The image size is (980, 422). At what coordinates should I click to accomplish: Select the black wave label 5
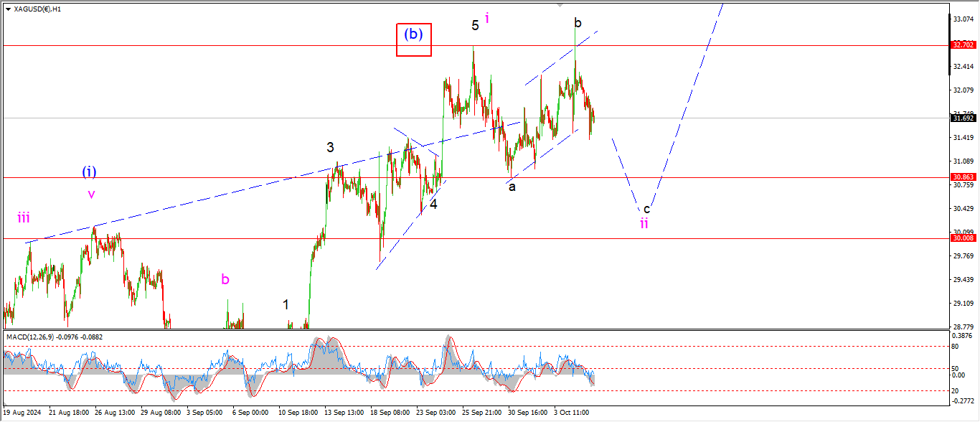pyautogui.click(x=475, y=26)
